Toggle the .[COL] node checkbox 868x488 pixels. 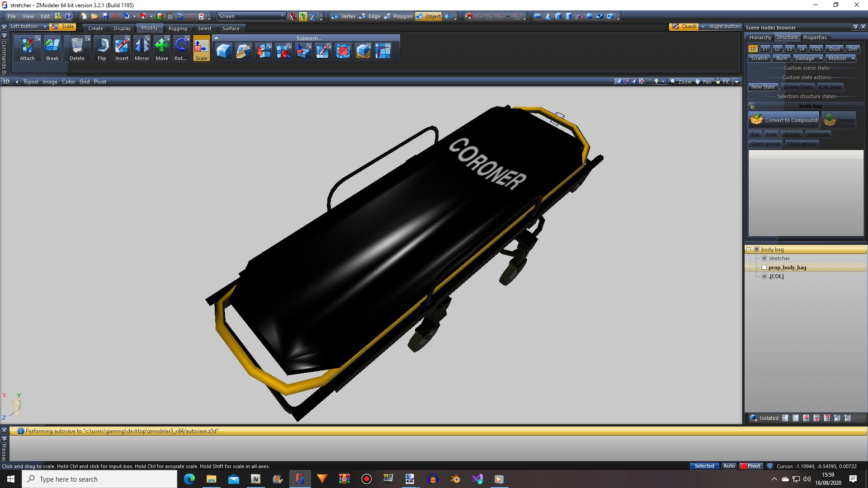[x=764, y=277]
